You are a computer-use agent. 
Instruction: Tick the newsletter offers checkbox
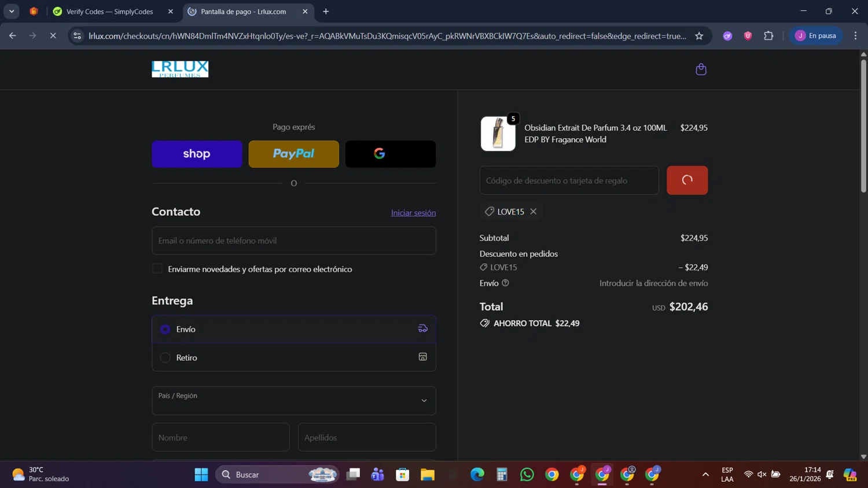tap(157, 269)
